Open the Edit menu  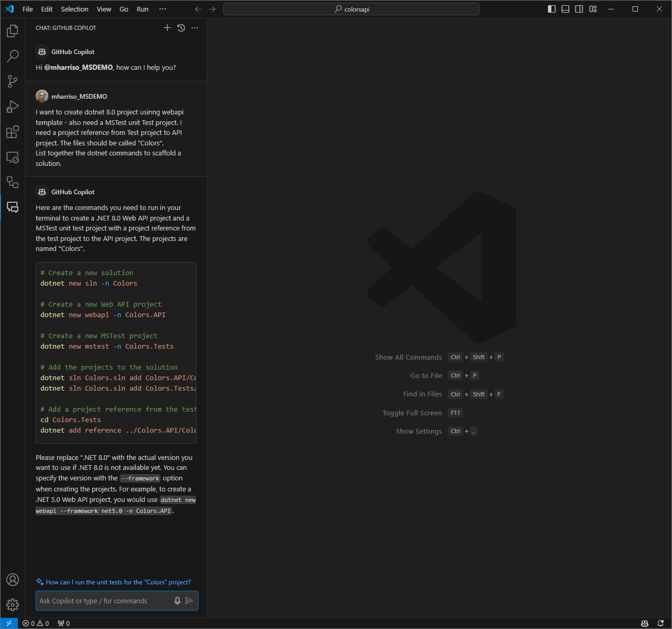pyautogui.click(x=47, y=9)
